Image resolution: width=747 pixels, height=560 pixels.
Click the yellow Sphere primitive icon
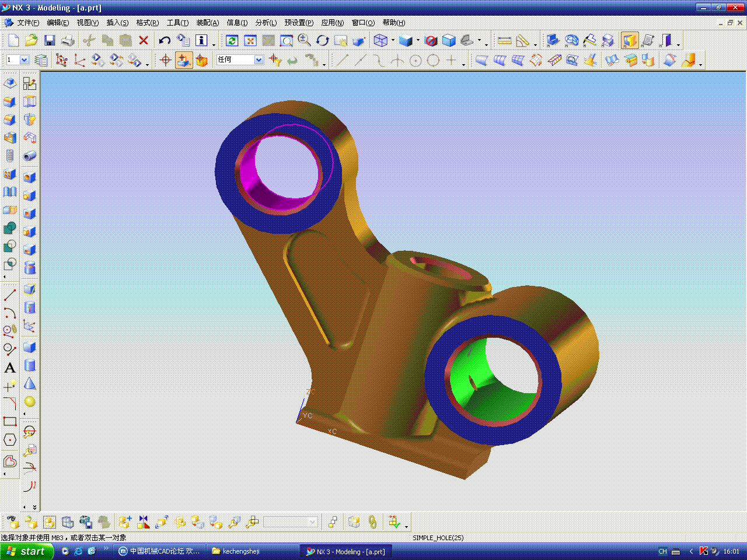click(30, 402)
